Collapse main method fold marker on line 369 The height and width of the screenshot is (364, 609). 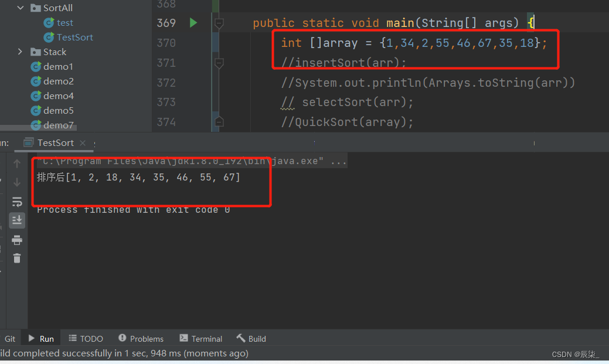[219, 23]
